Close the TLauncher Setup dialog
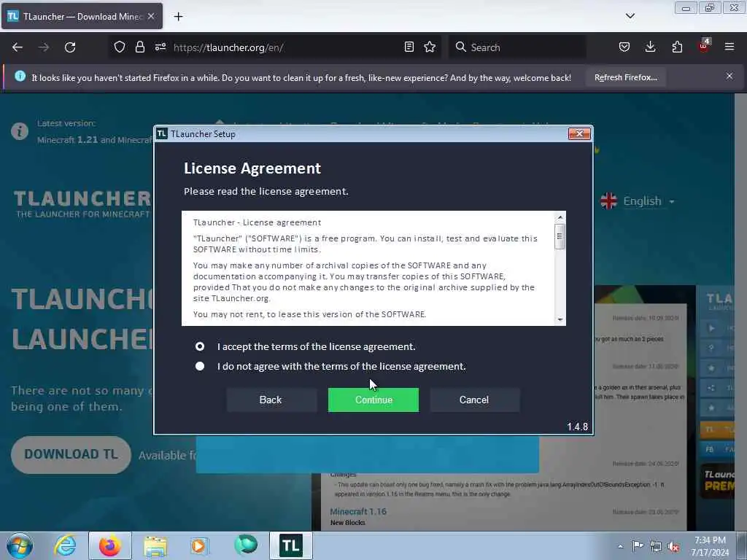747x560 pixels. point(579,134)
